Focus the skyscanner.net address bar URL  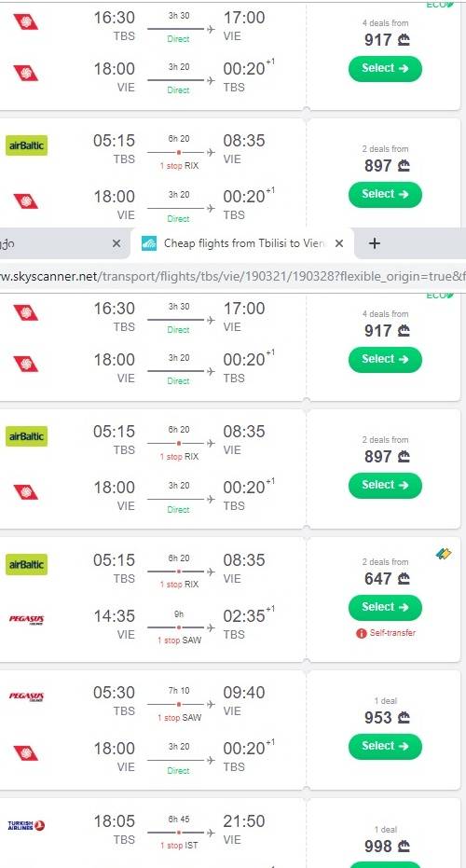point(233,276)
